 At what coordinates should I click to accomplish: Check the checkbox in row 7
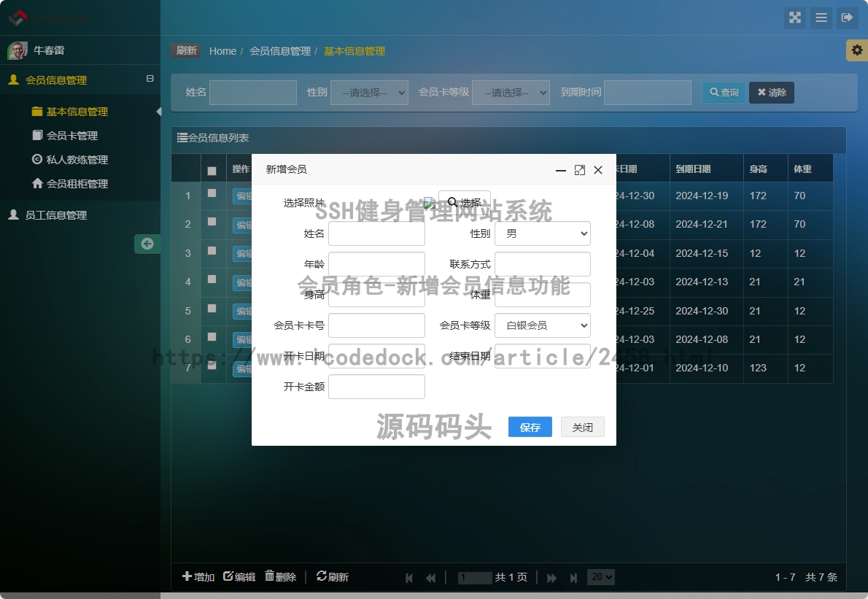tap(212, 366)
